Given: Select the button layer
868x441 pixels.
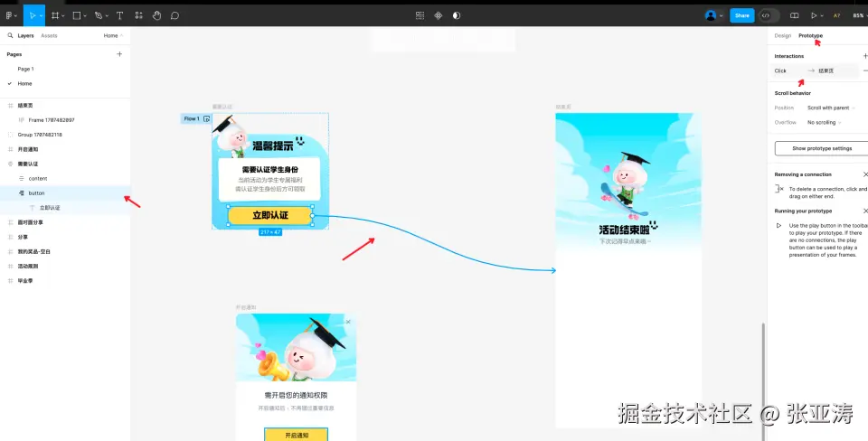Looking at the screenshot, I should point(65,193).
